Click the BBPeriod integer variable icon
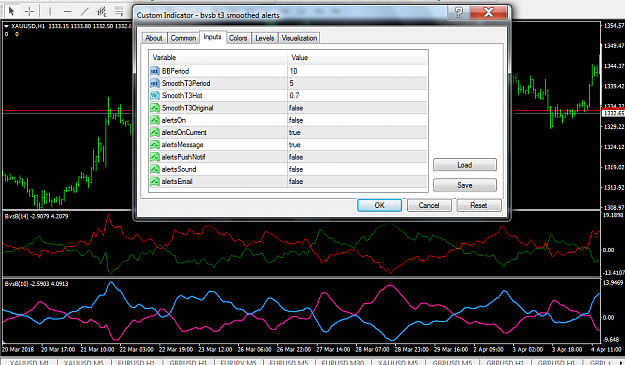Viewport: 625px width, 365px height. [155, 71]
